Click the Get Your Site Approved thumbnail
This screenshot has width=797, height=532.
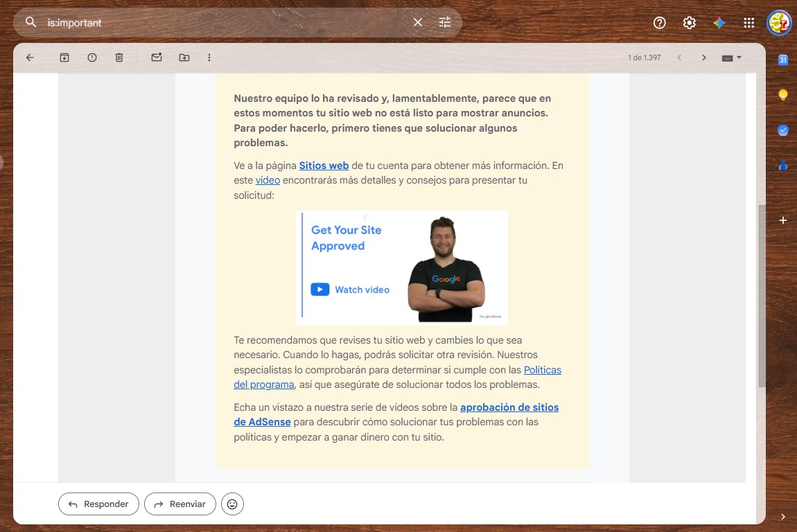[x=401, y=268]
